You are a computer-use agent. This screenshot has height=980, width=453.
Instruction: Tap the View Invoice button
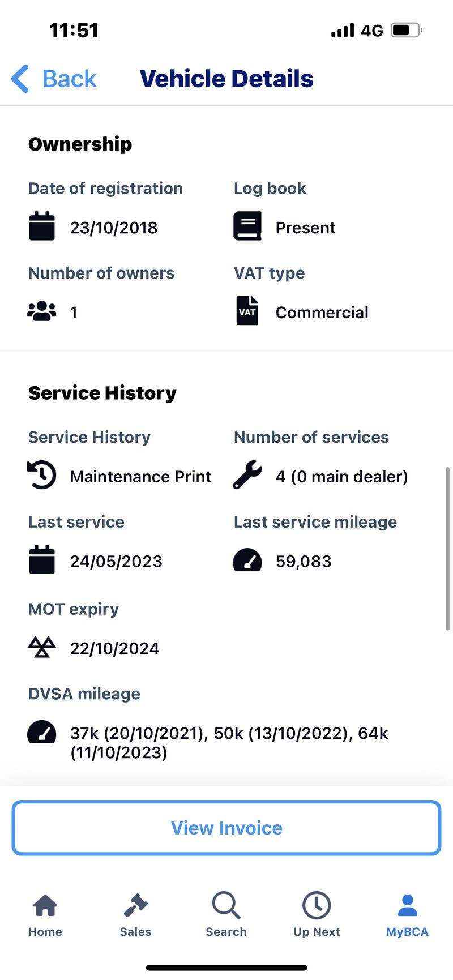226,828
